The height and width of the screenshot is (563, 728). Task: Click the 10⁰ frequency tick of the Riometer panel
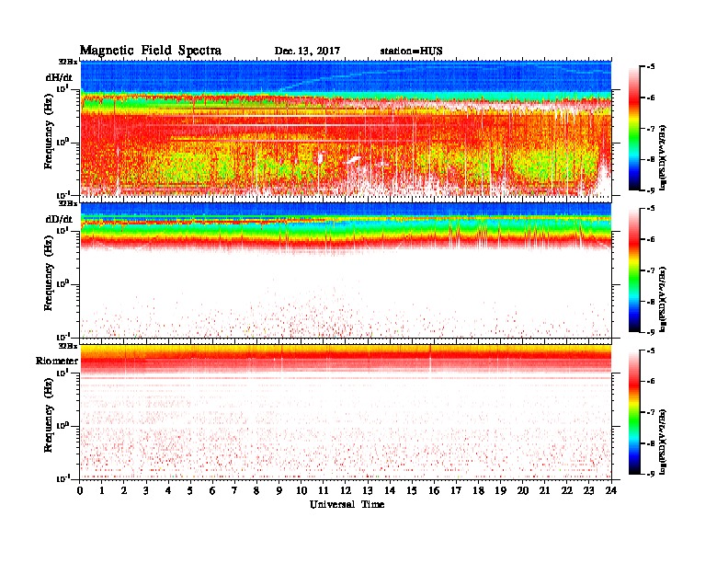[x=63, y=426]
